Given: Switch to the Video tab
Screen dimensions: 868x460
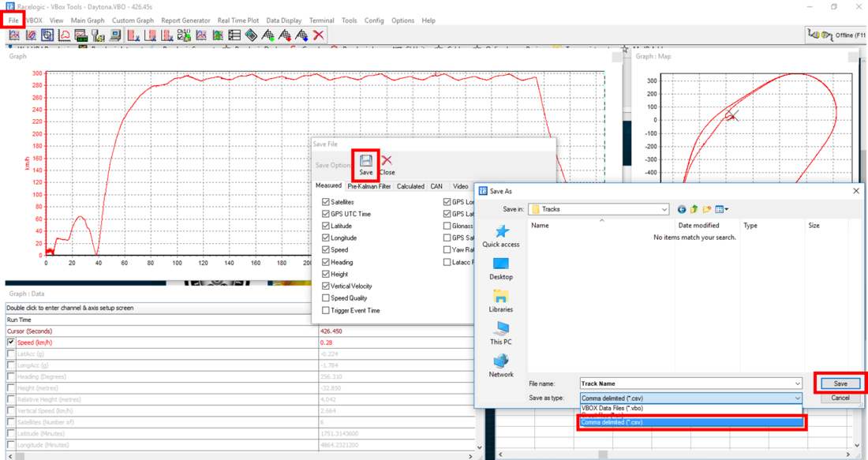Looking at the screenshot, I should [x=461, y=186].
